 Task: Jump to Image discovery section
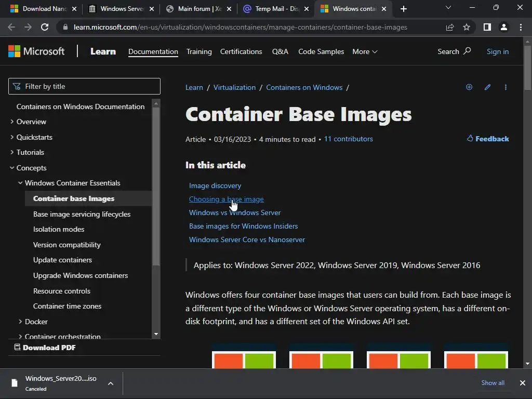(215, 185)
